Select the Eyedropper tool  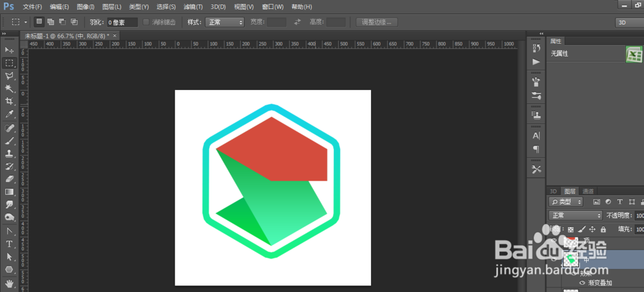click(10, 114)
